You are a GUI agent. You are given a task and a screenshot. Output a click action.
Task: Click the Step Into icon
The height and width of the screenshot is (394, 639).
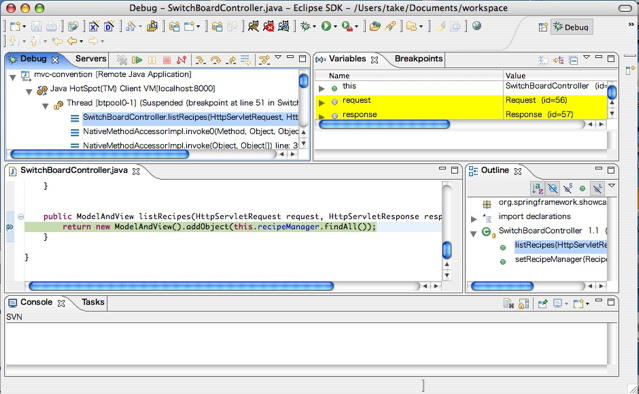200,60
